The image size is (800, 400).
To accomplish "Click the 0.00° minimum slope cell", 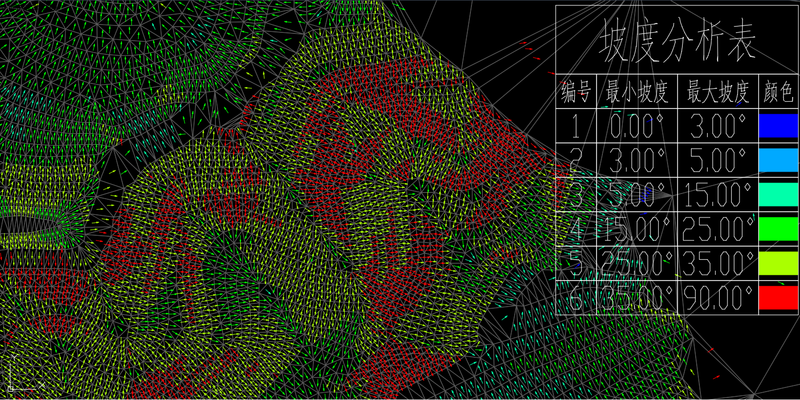I will click(638, 126).
